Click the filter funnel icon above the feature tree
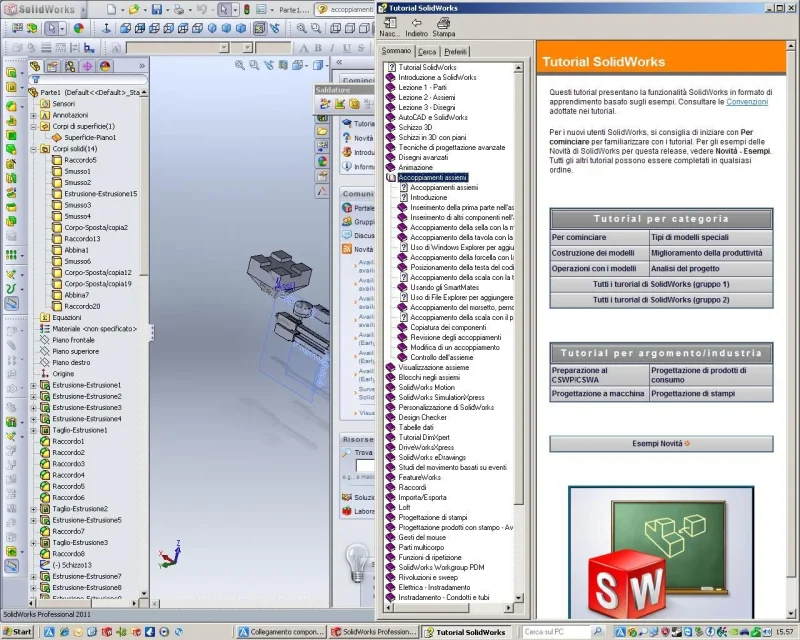 pyautogui.click(x=36, y=80)
